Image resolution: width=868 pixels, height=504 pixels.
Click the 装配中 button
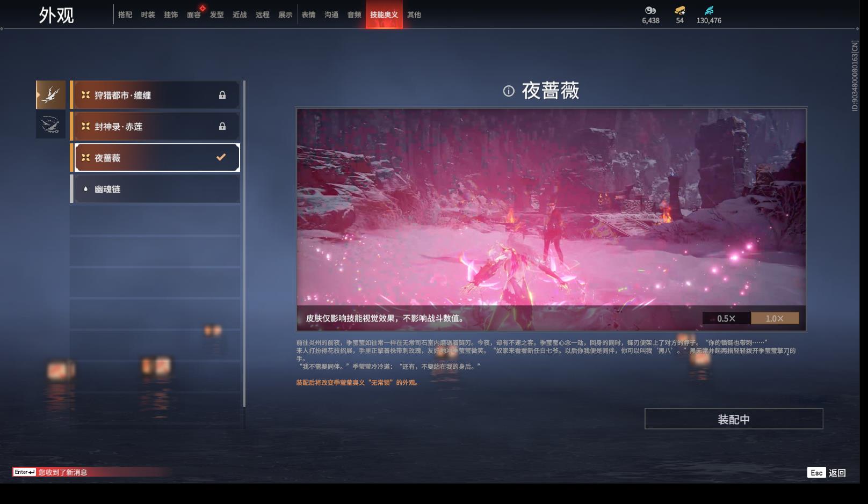pyautogui.click(x=733, y=419)
